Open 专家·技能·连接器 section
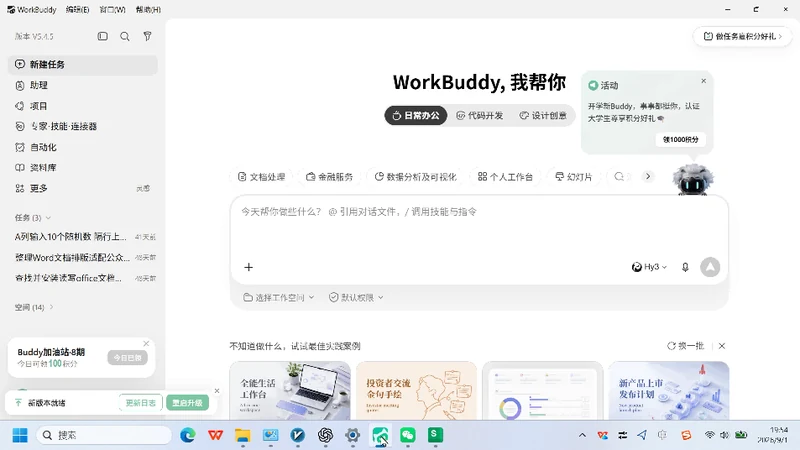 83,127
